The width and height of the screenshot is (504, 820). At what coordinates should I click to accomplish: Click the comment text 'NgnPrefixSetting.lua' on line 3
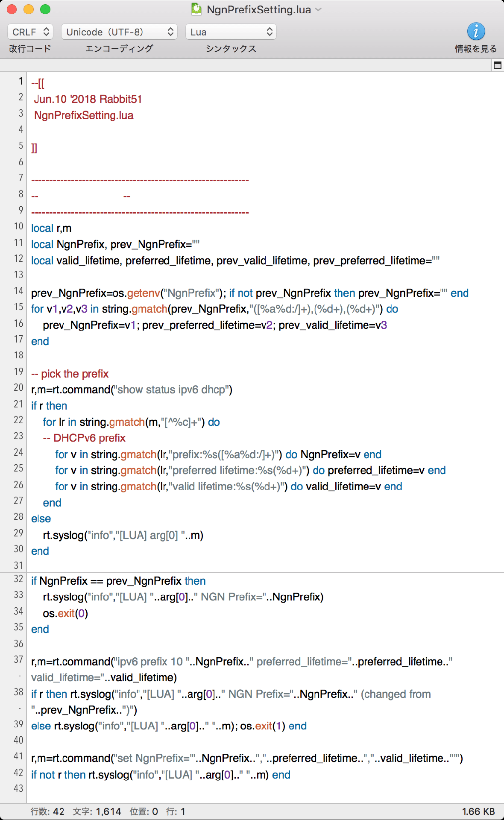(84, 115)
